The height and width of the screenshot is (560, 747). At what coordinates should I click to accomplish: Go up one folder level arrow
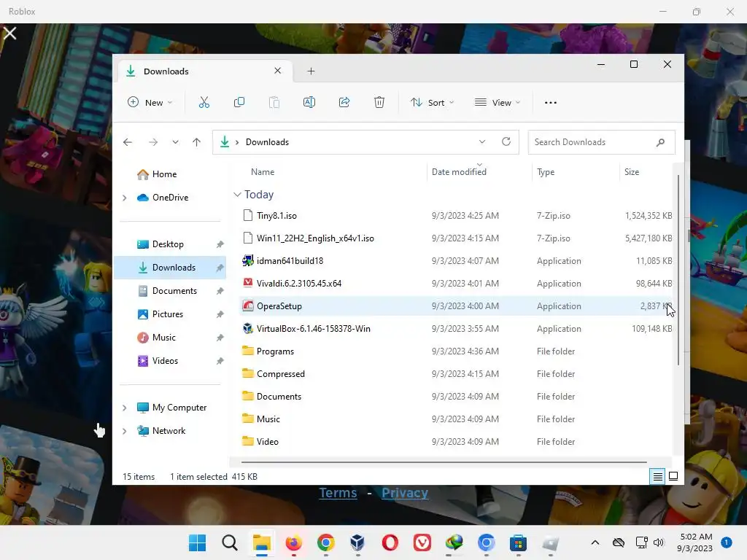tap(196, 142)
